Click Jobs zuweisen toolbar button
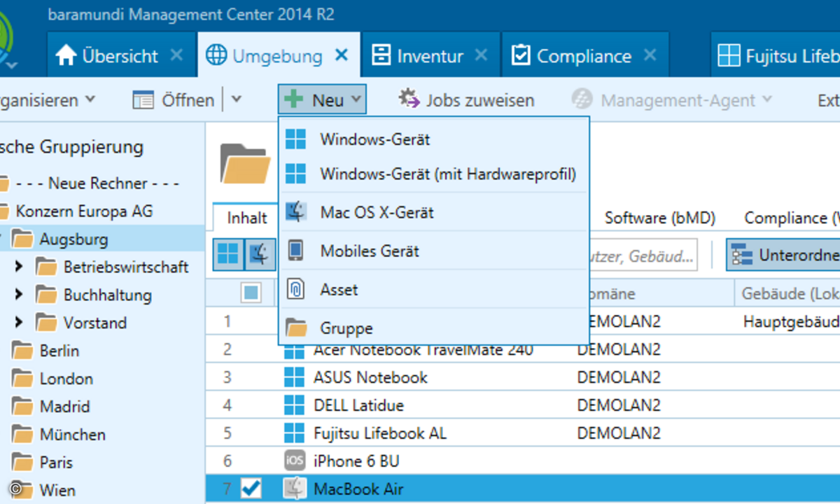Viewport: 840px width, 504px height. (x=466, y=100)
